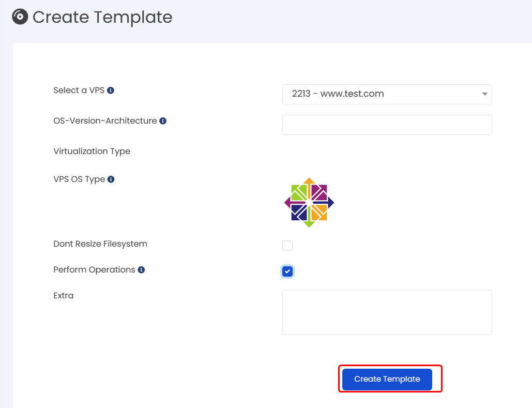Open the VPS dropdown showing 2213 - www.test.com
This screenshot has width=532, height=408.
click(x=387, y=94)
